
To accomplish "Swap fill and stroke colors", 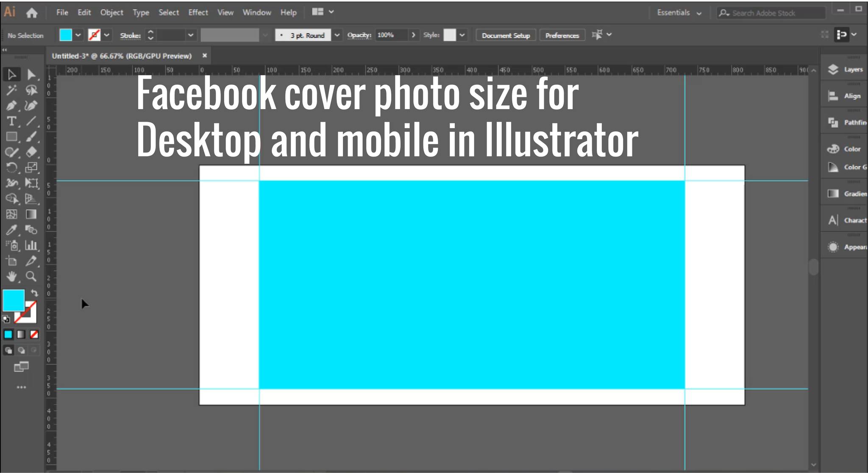I will [x=34, y=293].
